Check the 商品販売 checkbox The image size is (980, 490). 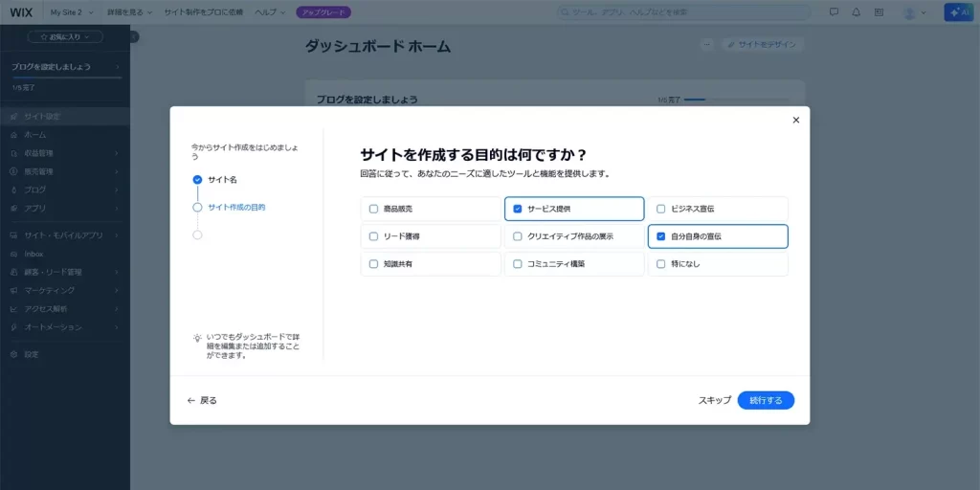[374, 209]
